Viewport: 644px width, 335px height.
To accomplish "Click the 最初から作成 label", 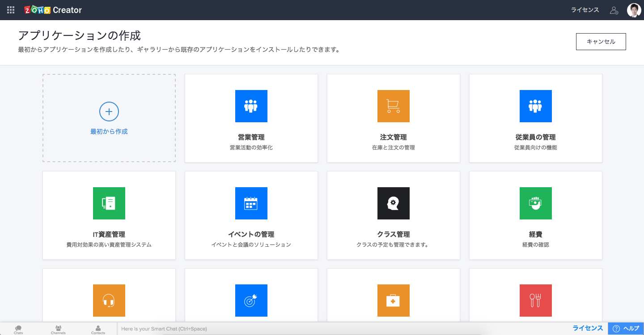I will point(109,132).
